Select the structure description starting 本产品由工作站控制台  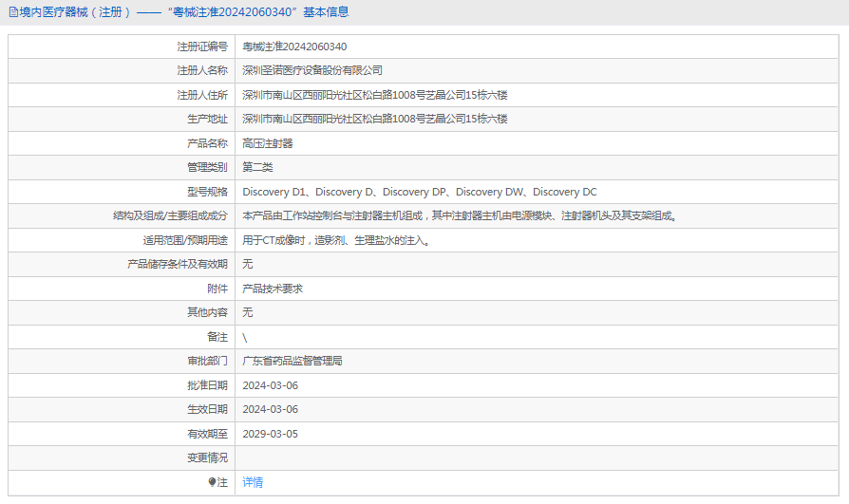459,215
